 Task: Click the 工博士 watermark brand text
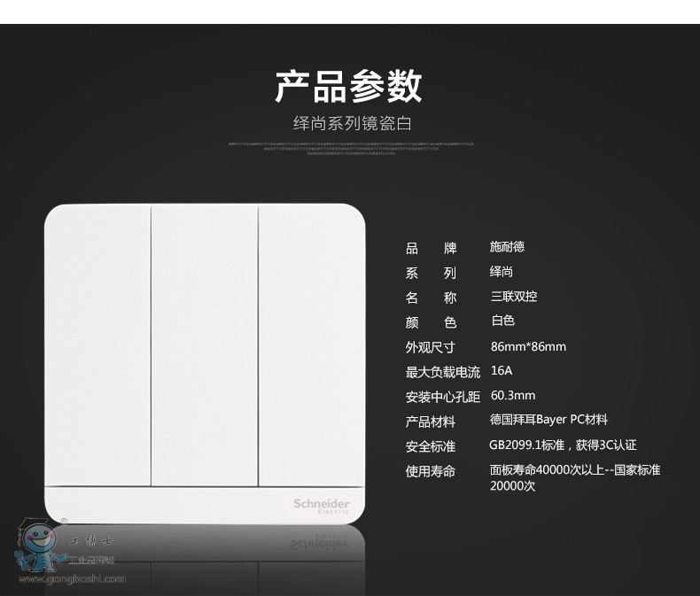90,541
